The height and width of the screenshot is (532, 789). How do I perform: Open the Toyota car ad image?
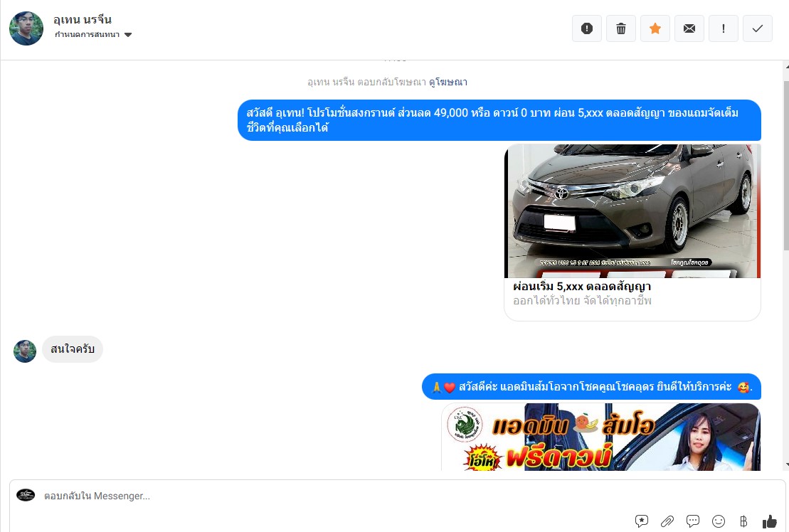632,211
